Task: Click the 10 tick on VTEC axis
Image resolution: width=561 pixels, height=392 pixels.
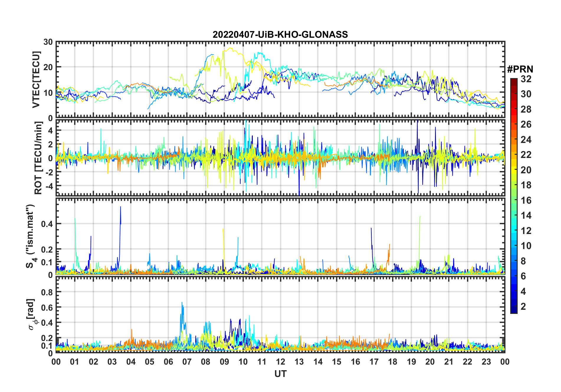Action: pyautogui.click(x=48, y=93)
